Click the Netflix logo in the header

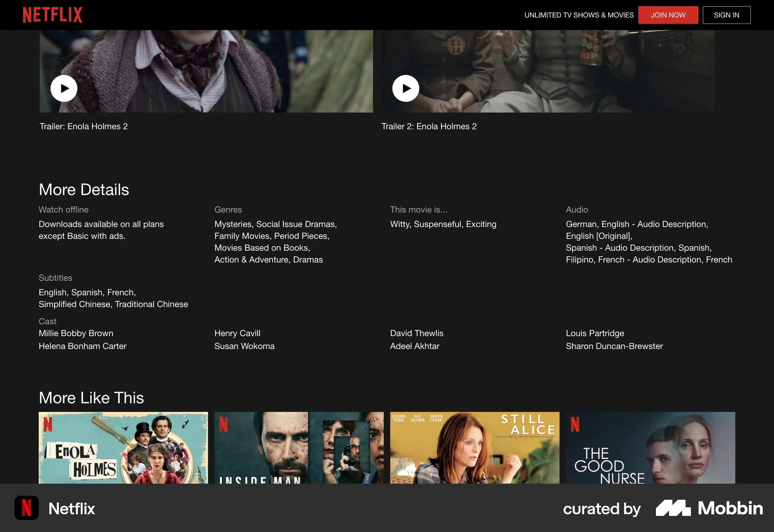(52, 15)
